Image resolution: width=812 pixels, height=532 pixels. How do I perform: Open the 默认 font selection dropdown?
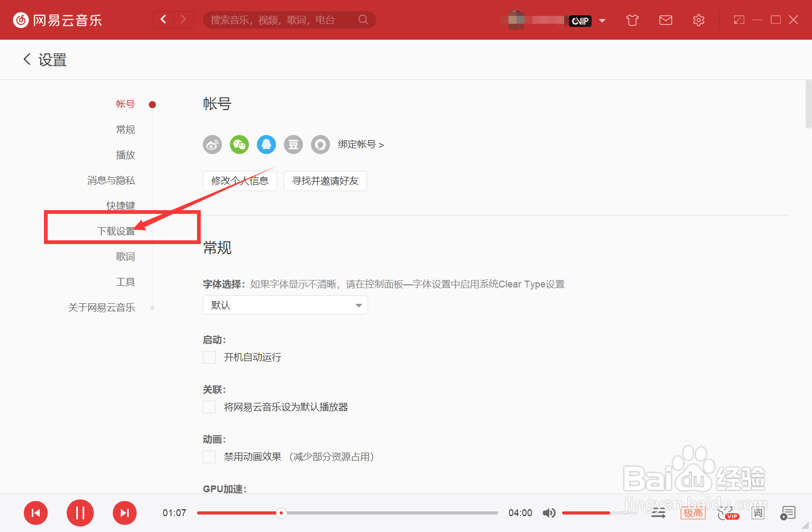click(x=285, y=305)
